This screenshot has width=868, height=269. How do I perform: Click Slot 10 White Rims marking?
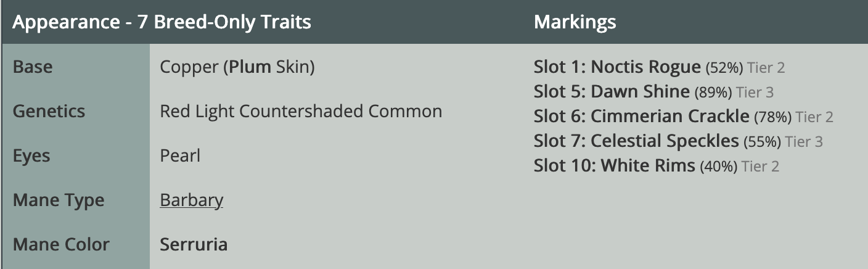(614, 166)
